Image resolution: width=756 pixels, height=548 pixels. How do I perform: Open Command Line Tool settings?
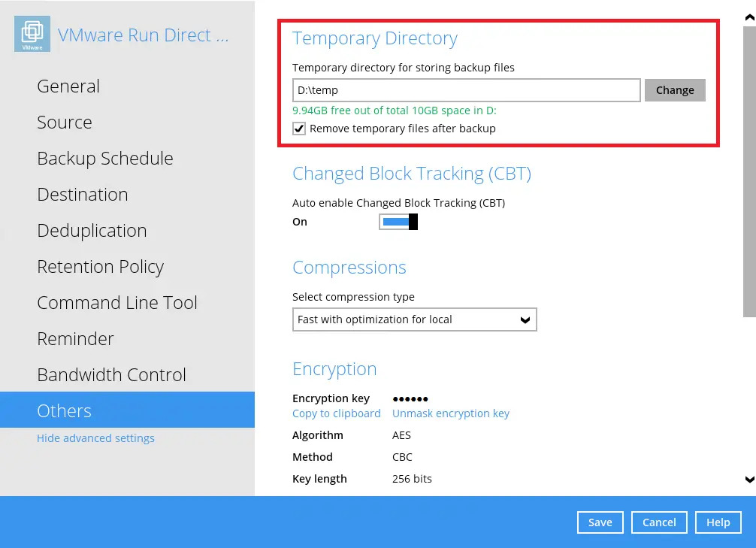117,303
